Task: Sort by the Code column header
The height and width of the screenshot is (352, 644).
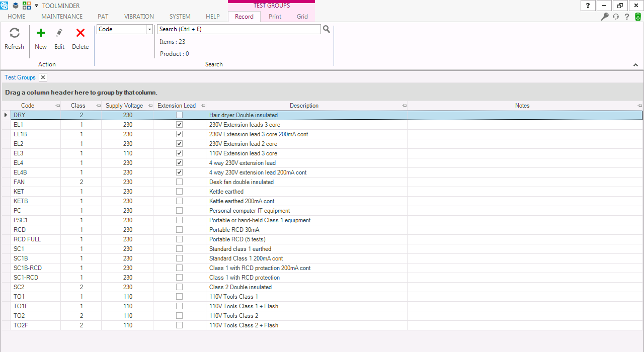Action: [28, 106]
